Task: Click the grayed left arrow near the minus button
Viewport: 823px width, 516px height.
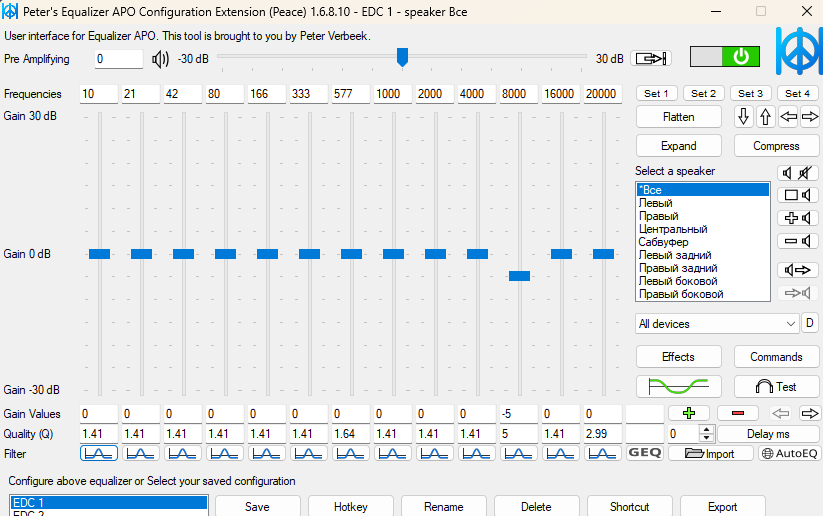Action: [780, 414]
